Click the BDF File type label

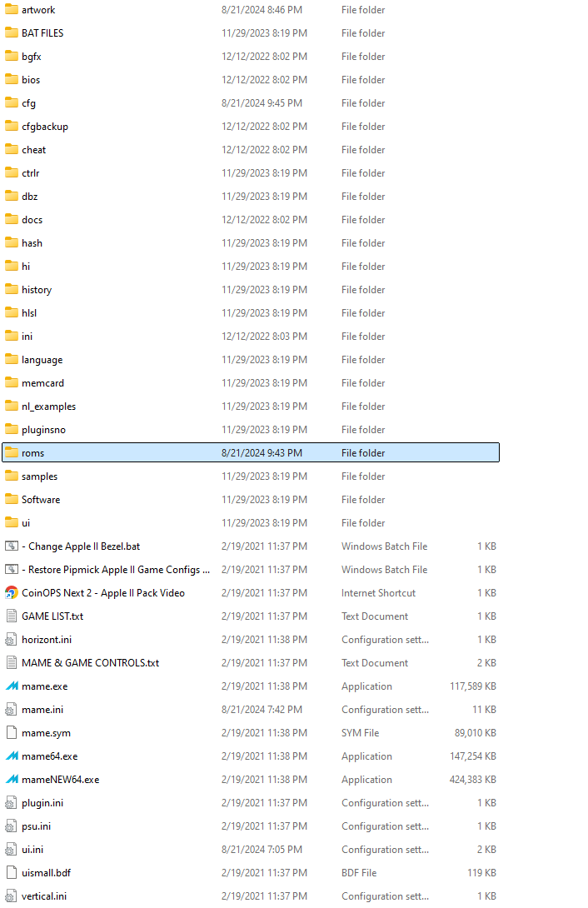point(359,873)
